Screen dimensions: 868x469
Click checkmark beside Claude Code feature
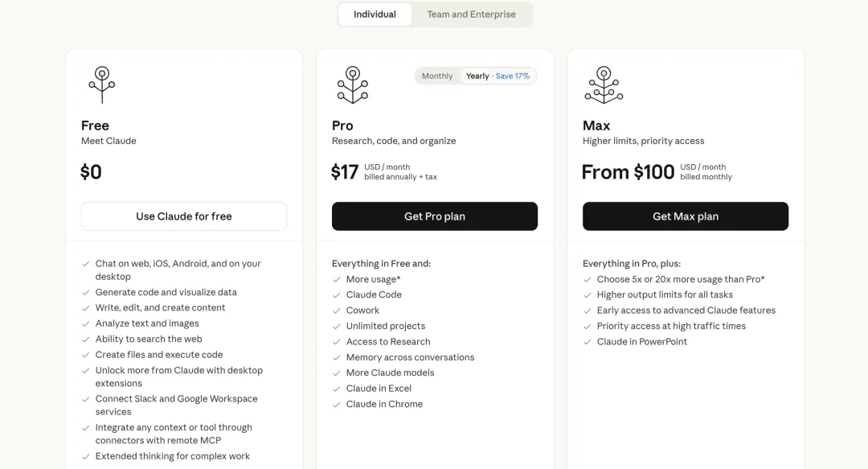coord(337,295)
